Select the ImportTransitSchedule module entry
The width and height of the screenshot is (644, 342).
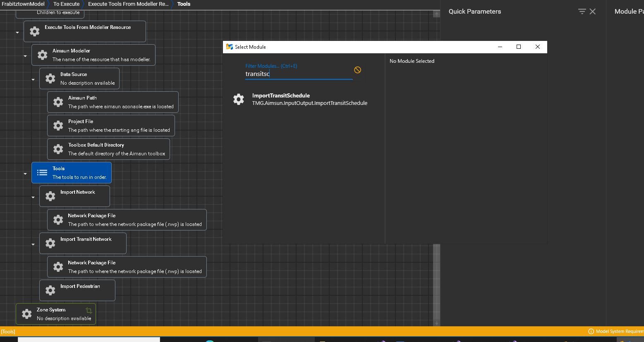(x=310, y=99)
